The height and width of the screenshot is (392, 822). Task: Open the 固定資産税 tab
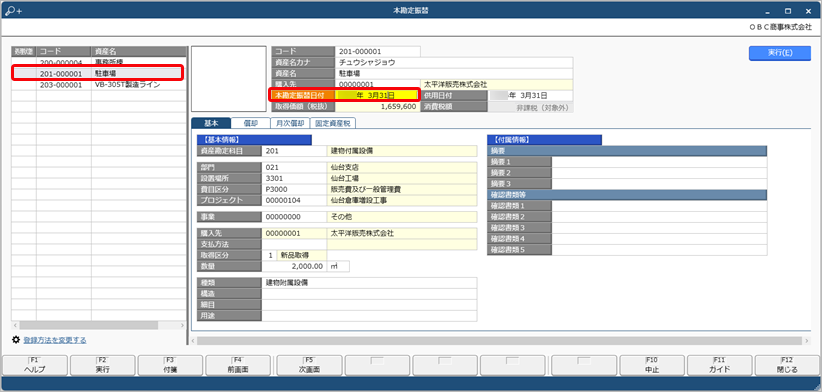[x=333, y=123]
